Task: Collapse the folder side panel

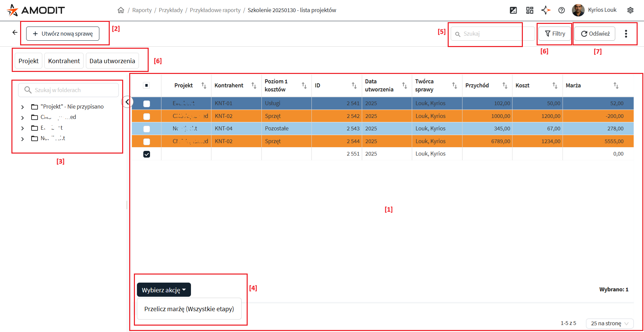Action: click(127, 102)
